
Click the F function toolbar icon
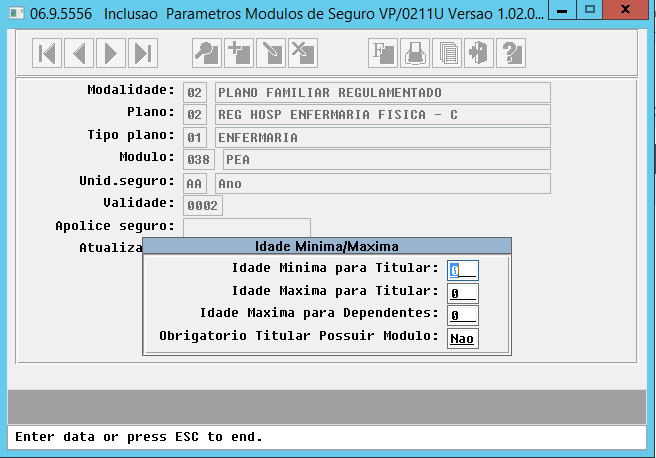383,53
